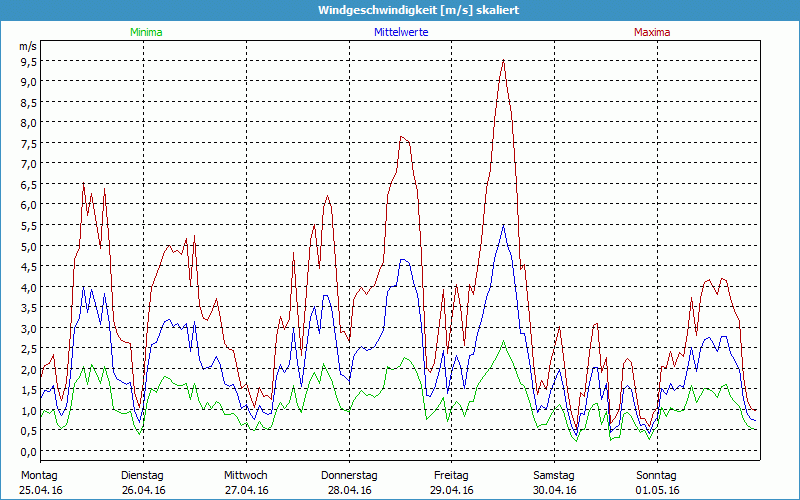This screenshot has height=500, width=800.
Task: Click the Freitag day label
Action: [x=451, y=476]
